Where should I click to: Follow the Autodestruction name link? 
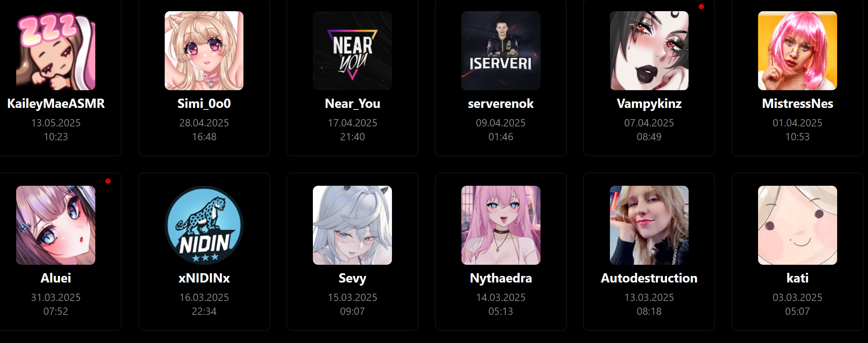(649, 278)
